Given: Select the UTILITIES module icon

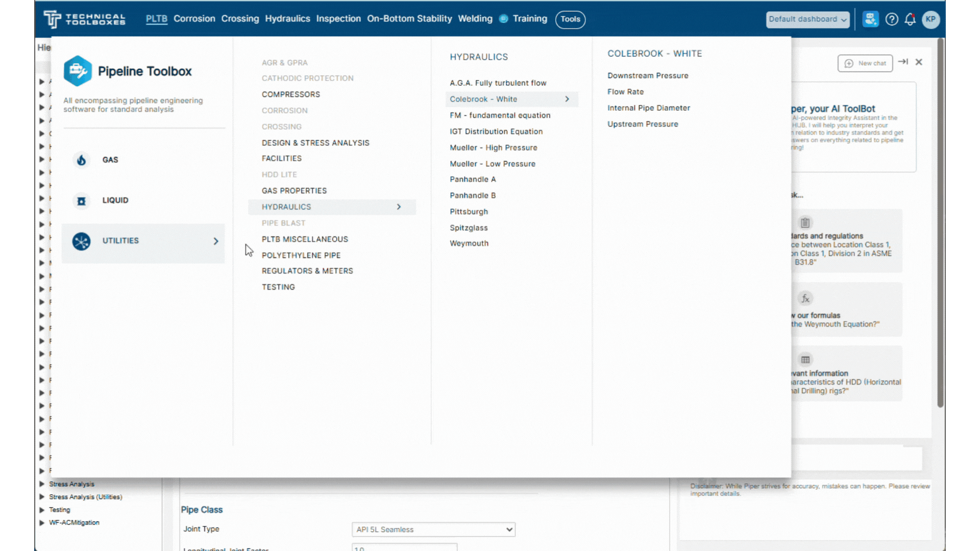Looking at the screenshot, I should [x=81, y=241].
